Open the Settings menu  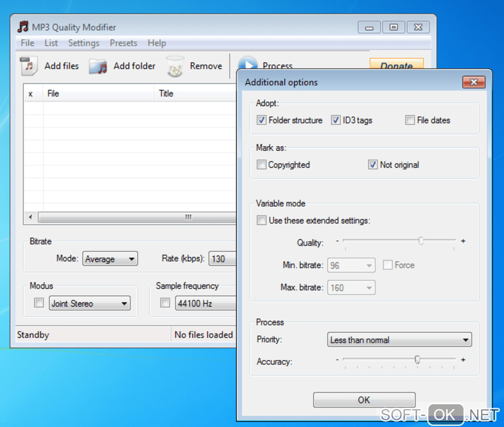(84, 43)
